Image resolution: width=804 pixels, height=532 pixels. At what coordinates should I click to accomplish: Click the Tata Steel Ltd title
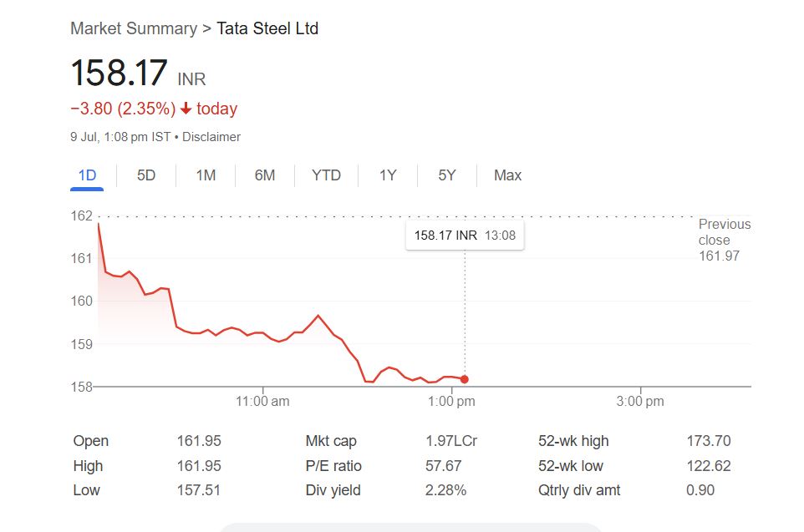click(x=267, y=28)
